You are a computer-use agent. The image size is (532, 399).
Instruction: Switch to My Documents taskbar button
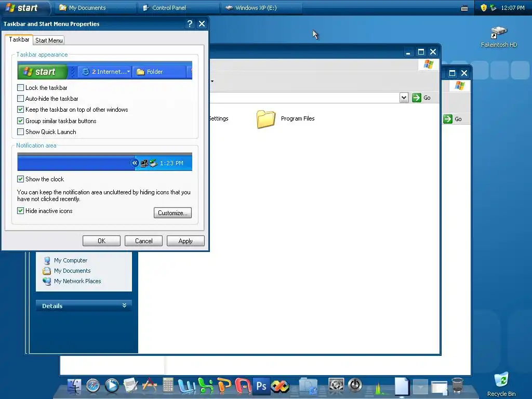pyautogui.click(x=95, y=7)
